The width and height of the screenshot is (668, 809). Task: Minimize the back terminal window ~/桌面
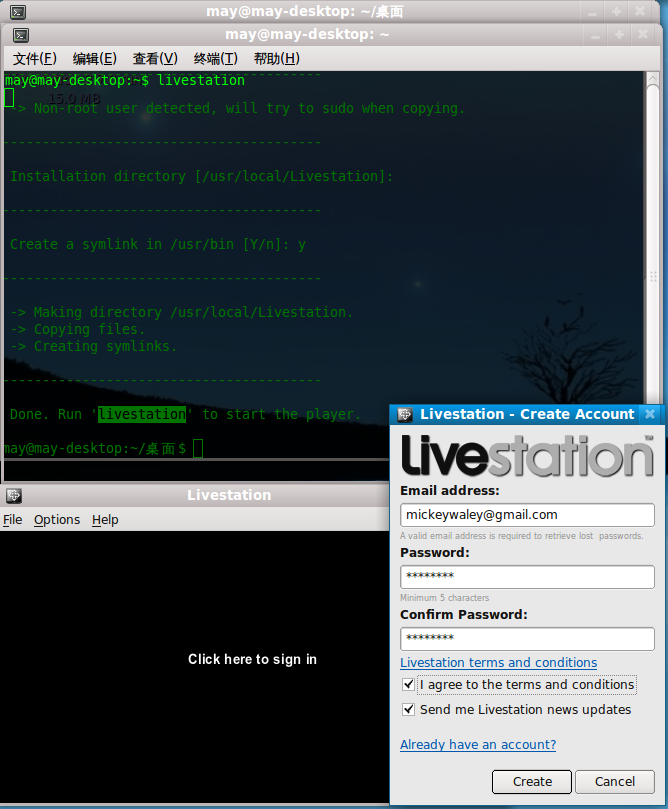pos(592,12)
